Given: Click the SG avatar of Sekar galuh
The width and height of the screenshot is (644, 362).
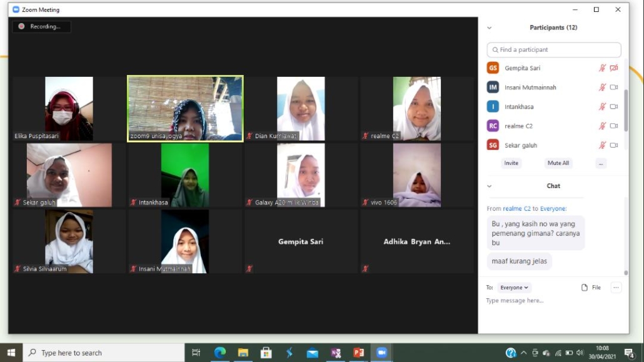Looking at the screenshot, I should [493, 145].
